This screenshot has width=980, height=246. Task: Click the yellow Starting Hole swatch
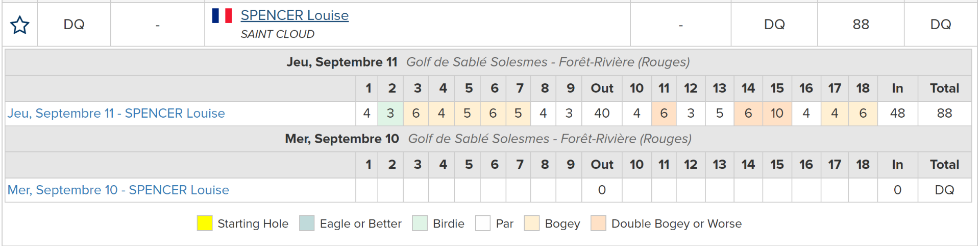pyautogui.click(x=205, y=223)
